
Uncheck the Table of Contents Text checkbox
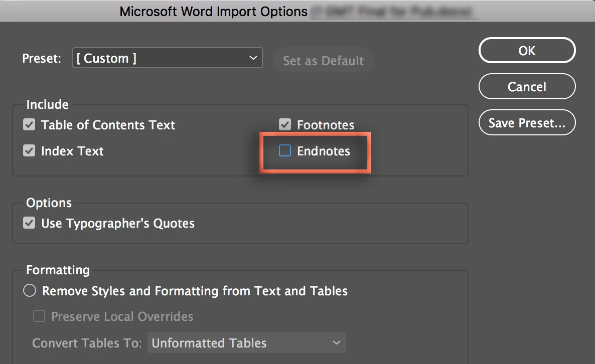(30, 125)
